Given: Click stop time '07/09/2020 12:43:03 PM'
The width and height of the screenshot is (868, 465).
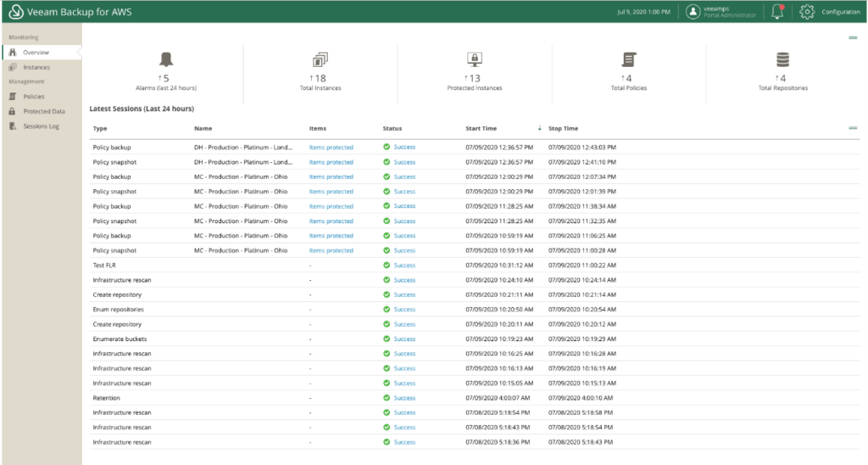Looking at the screenshot, I should click(x=582, y=148).
